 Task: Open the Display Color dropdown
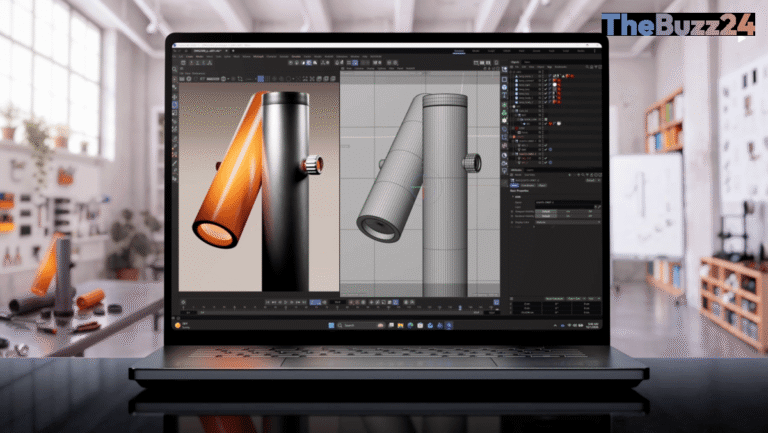pyautogui.click(x=569, y=222)
